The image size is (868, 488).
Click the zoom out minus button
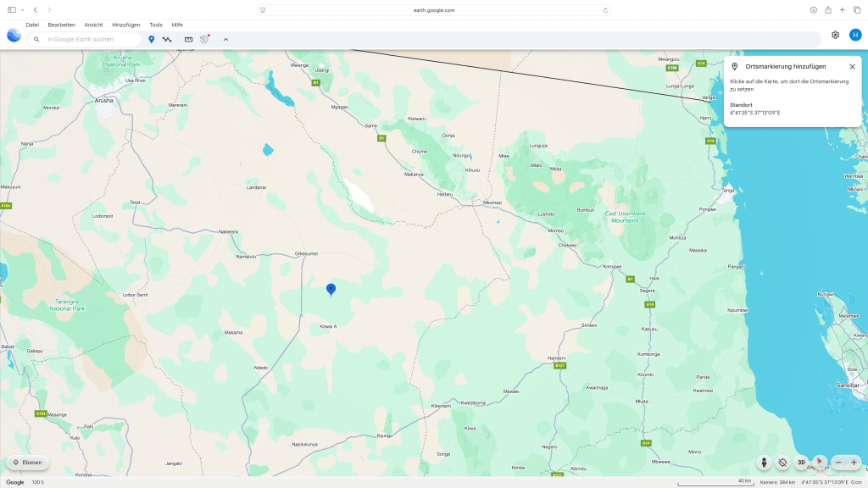tap(838, 463)
